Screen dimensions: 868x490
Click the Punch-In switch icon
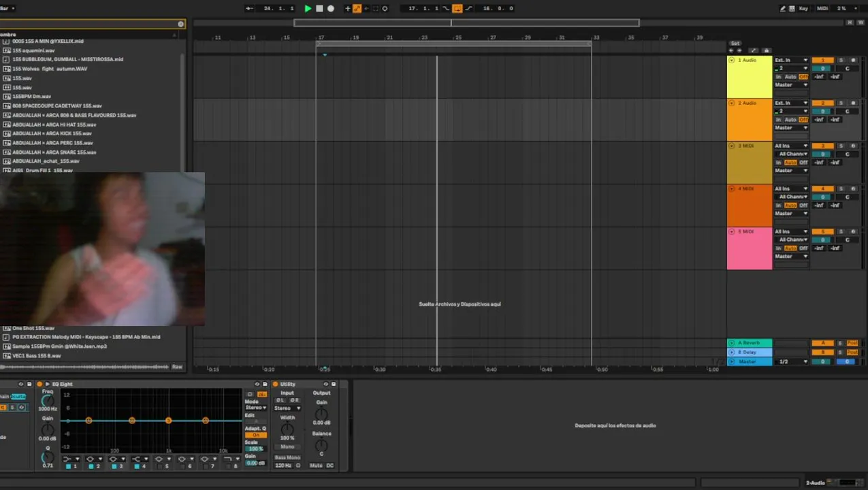click(447, 8)
